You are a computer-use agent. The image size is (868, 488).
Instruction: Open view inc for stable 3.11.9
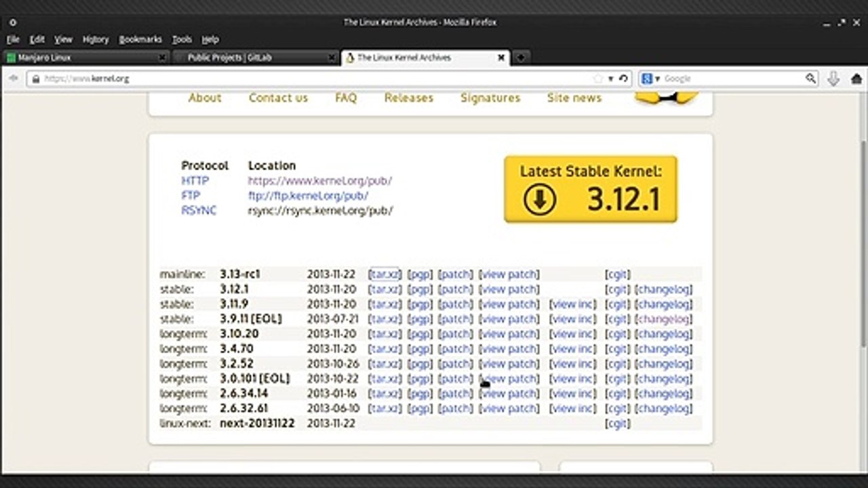coord(573,304)
